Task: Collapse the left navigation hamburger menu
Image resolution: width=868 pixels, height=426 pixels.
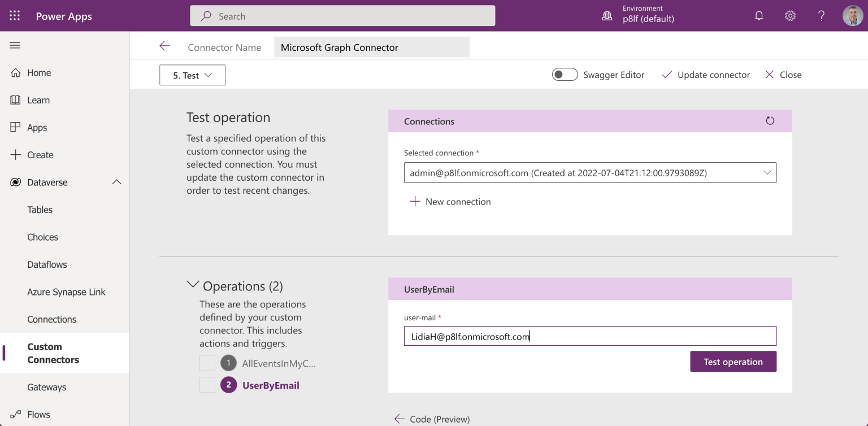Action: click(15, 45)
